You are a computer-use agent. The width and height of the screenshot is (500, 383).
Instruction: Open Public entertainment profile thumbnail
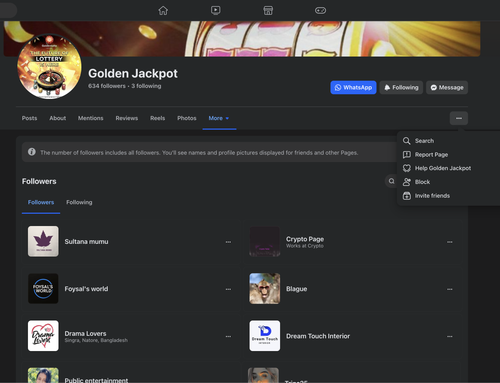[x=43, y=375]
